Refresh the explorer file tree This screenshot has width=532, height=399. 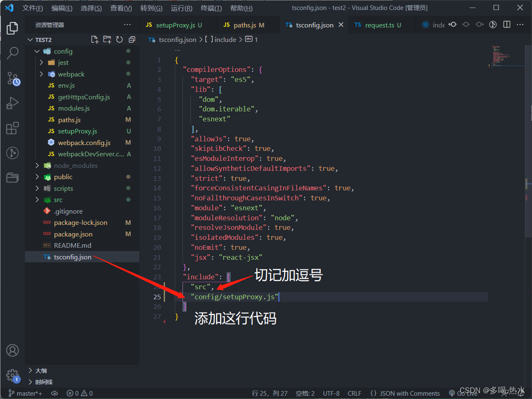120,39
